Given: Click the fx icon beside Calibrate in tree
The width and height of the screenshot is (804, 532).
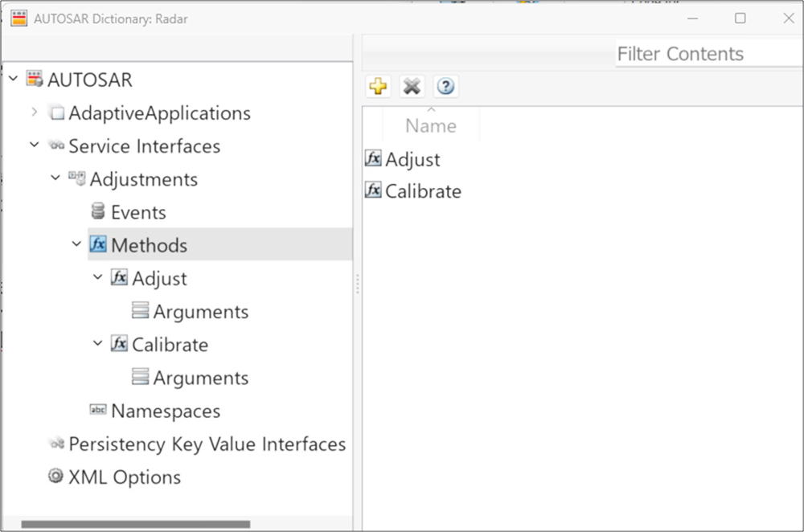Looking at the screenshot, I should coord(119,343).
